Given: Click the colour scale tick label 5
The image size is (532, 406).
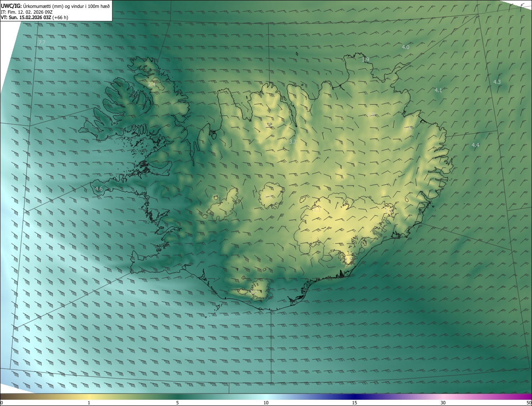Looking at the screenshot, I should coord(177,403).
